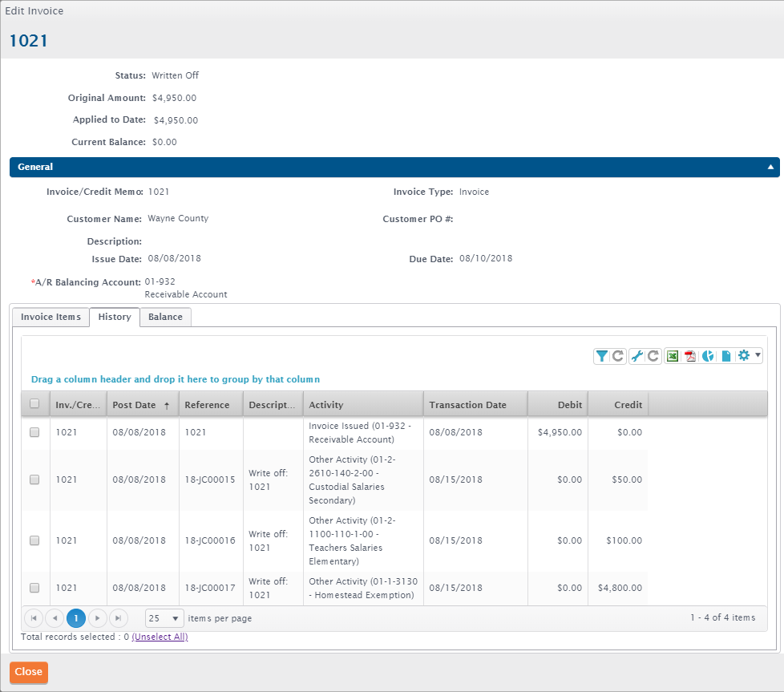Open the items per page dropdown

coord(164,618)
